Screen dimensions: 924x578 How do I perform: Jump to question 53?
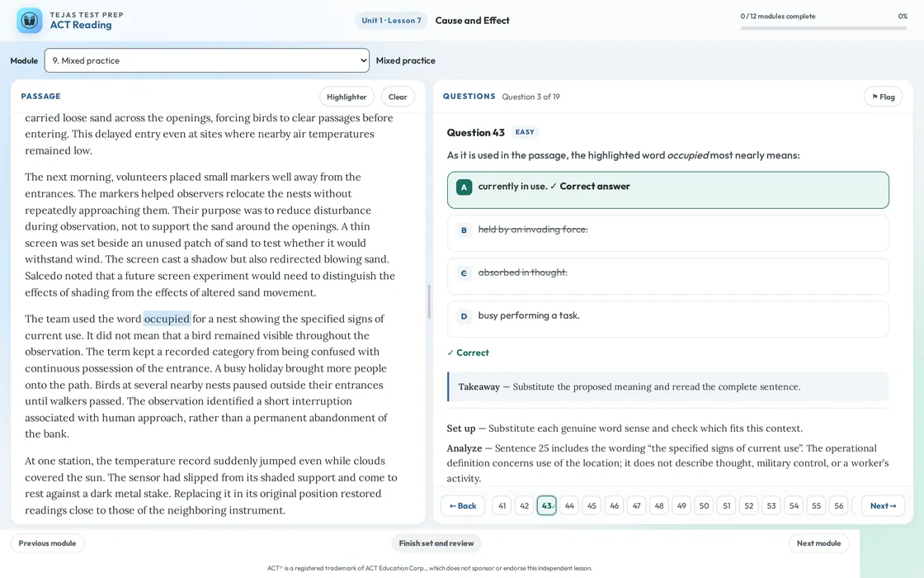pyautogui.click(x=771, y=506)
